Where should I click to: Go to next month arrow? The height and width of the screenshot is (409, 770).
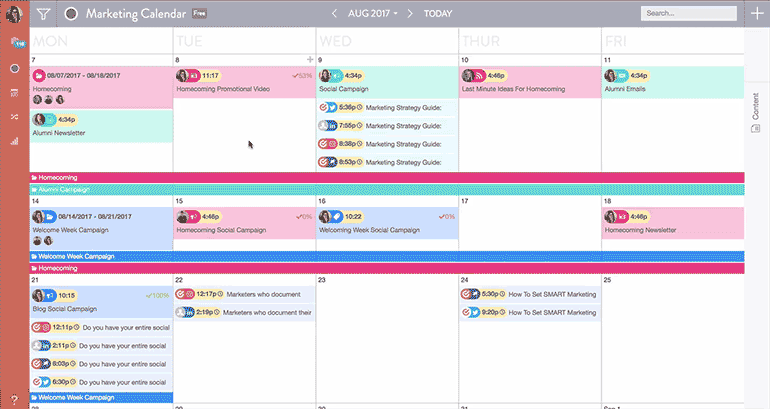click(x=410, y=14)
